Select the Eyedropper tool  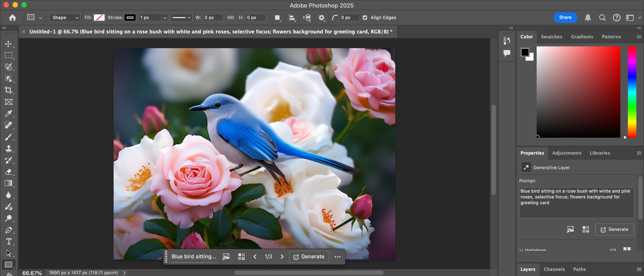click(9, 113)
